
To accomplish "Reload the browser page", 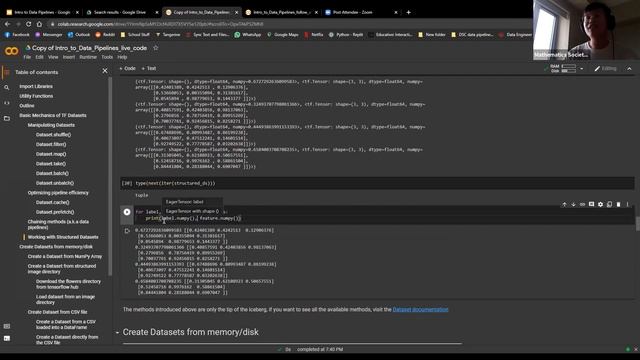I will coord(29,24).
